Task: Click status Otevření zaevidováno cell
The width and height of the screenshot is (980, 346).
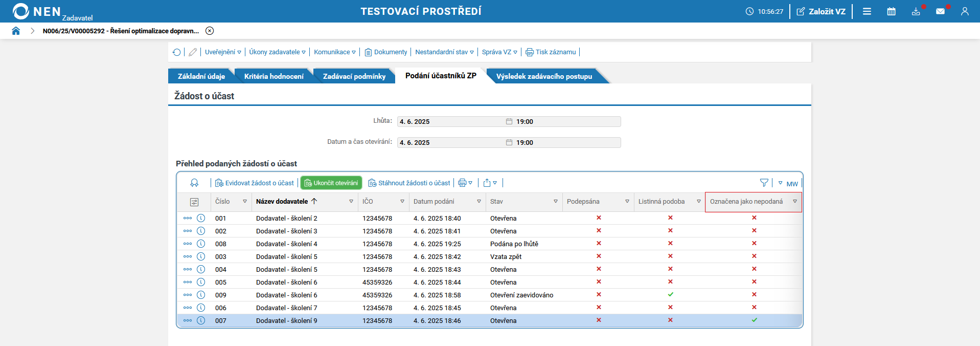Action: (x=521, y=295)
